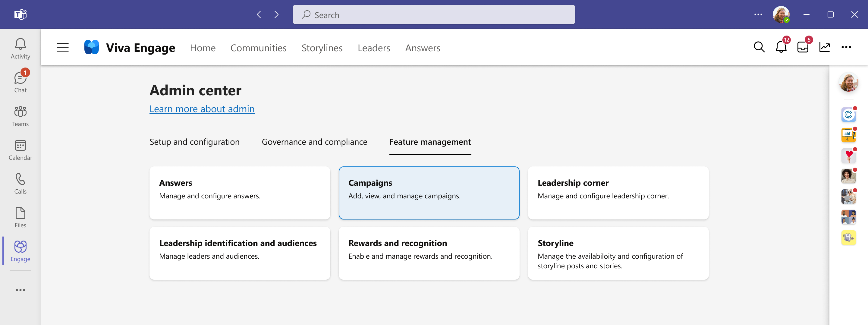Open the analytics chart icon
868x325 pixels.
tap(825, 47)
